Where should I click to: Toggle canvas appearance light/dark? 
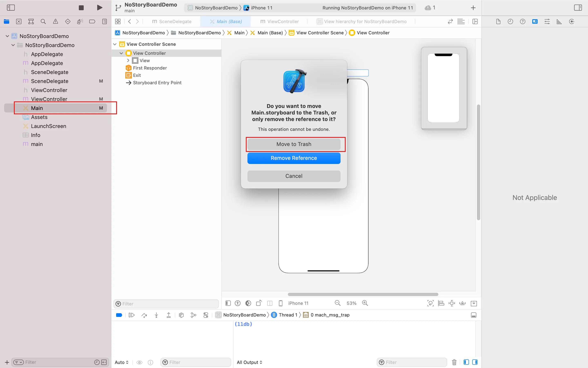coord(248,303)
